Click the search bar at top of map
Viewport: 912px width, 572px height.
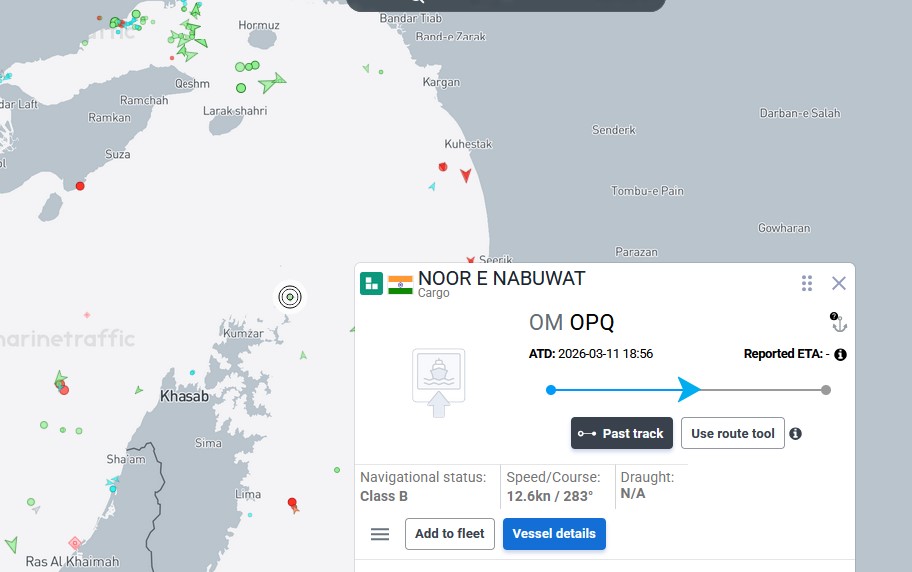(506, 5)
